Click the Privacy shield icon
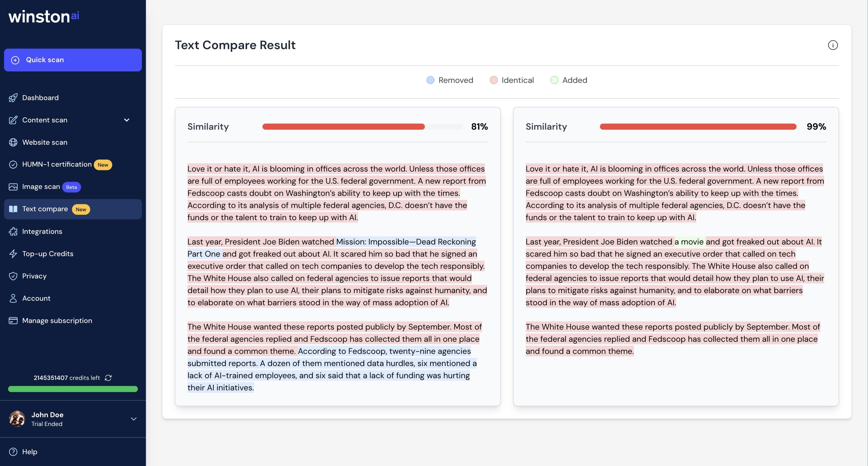 tap(13, 276)
